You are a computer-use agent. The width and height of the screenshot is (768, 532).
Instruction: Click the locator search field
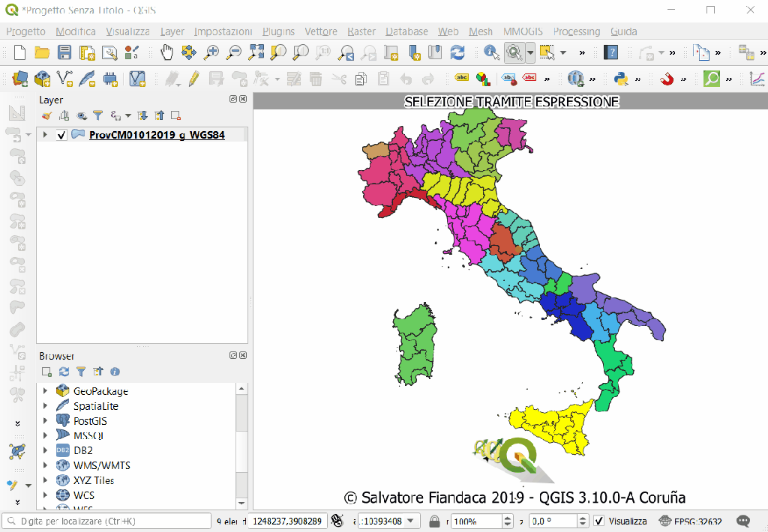click(x=105, y=521)
